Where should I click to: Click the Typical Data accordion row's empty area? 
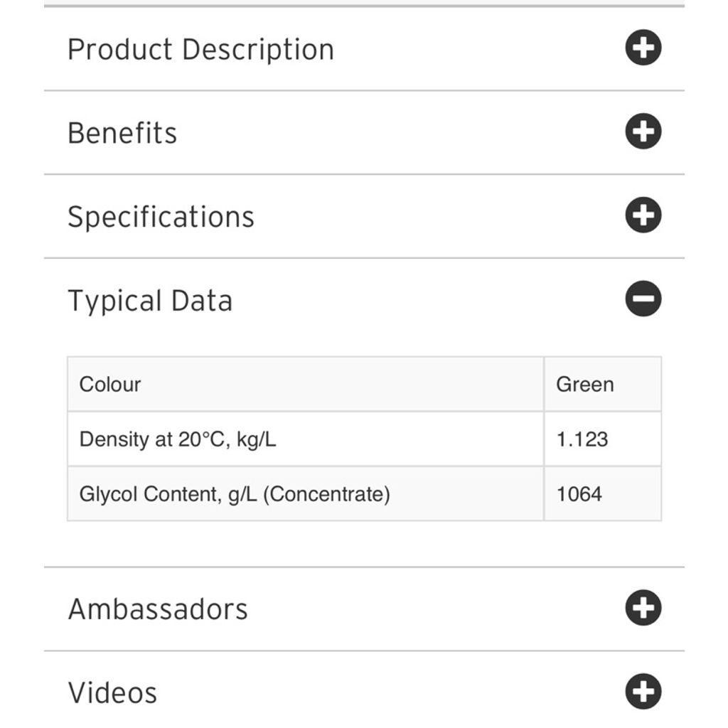coord(427,299)
